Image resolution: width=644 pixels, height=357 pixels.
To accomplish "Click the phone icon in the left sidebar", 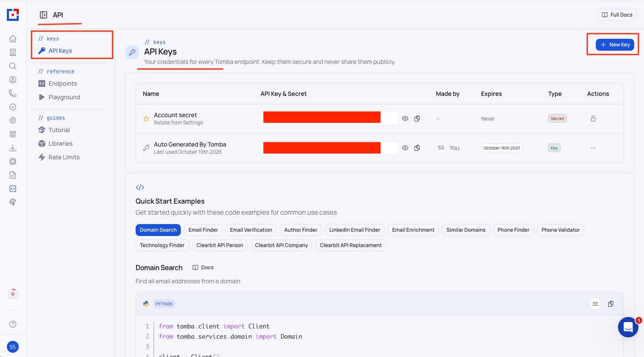I will click(x=13, y=93).
